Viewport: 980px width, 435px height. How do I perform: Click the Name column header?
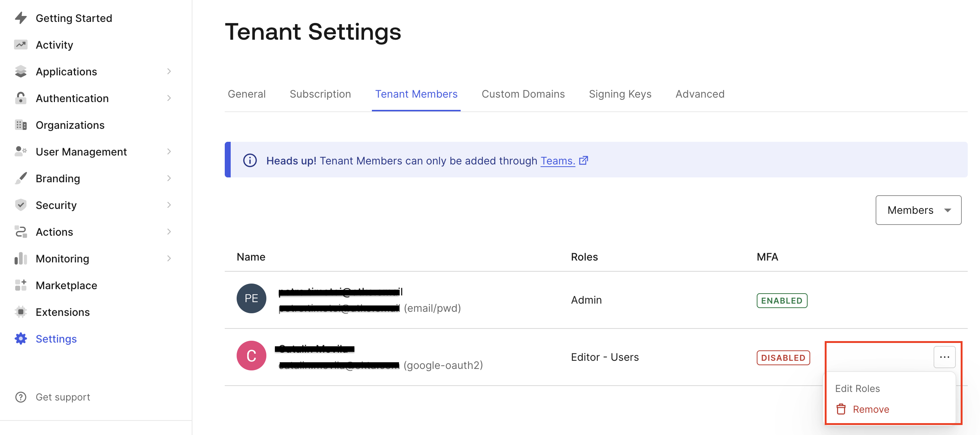pos(251,257)
